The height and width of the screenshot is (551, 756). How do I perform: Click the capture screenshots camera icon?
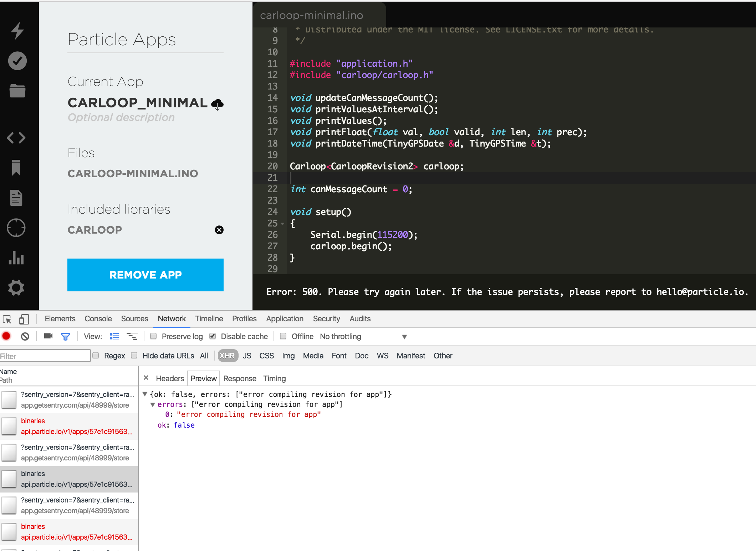[48, 336]
